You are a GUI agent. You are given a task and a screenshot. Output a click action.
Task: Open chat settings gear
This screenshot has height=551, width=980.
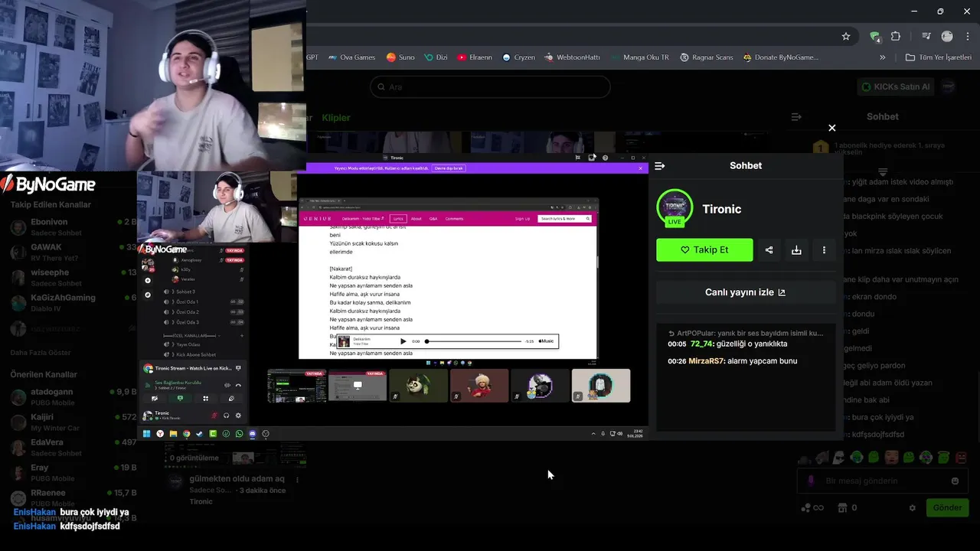click(912, 507)
